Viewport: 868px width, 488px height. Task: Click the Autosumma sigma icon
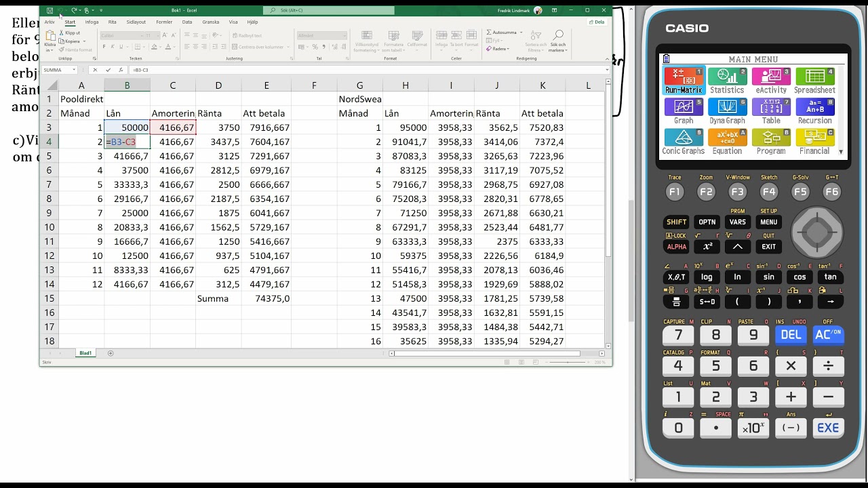(489, 33)
